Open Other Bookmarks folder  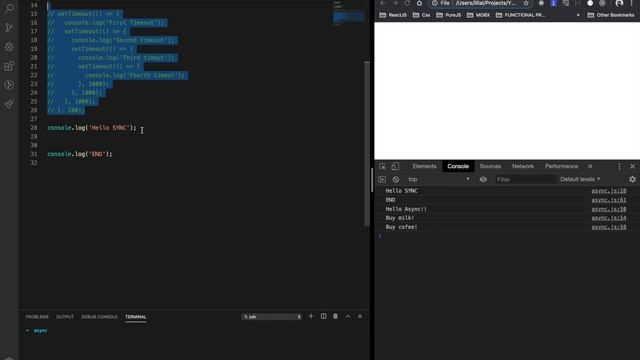click(x=611, y=15)
